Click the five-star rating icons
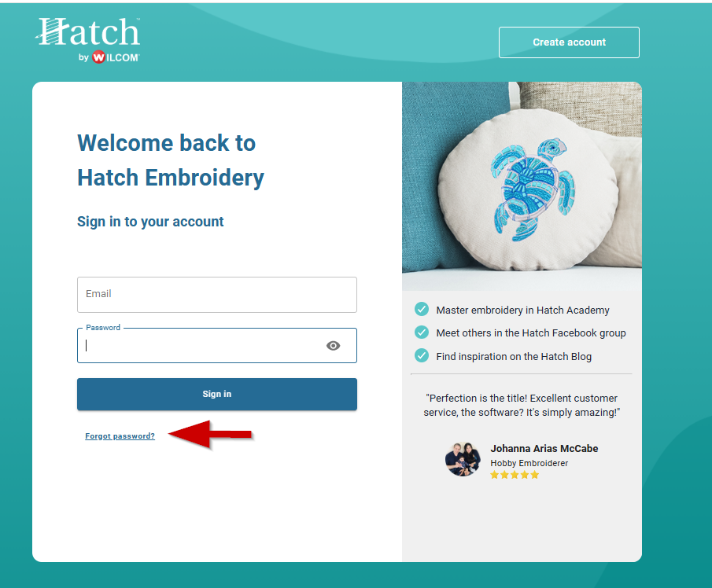Image resolution: width=712 pixels, height=588 pixels. [x=515, y=475]
